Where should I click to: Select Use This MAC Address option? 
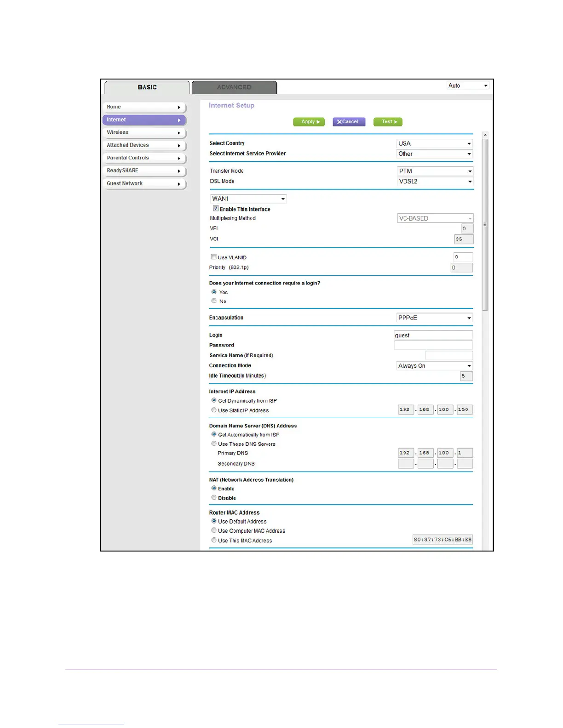(x=214, y=540)
